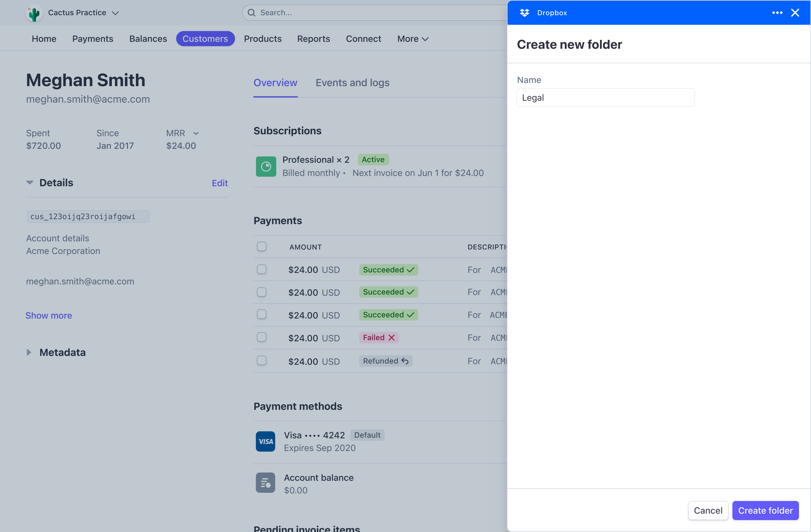Viewport: 811px width, 532px height.
Task: Check the checkbox on the Failed payment row
Action: coord(261,337)
